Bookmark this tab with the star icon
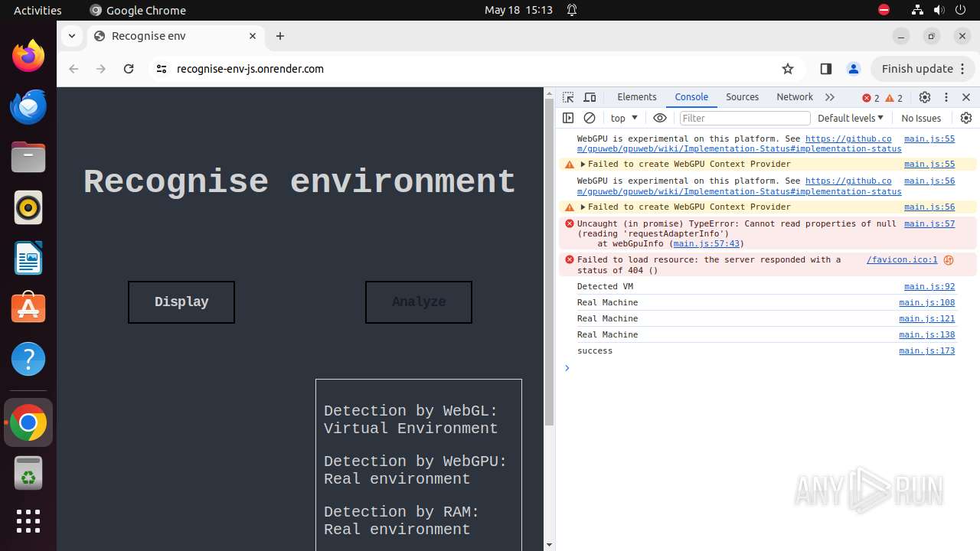The image size is (980, 551). 788,69
